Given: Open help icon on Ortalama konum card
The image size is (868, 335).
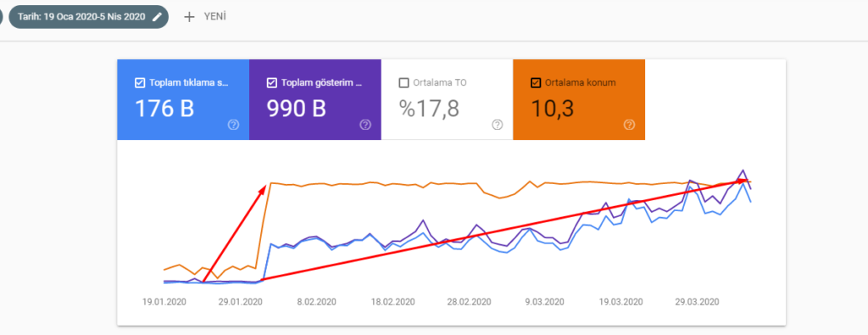Looking at the screenshot, I should click(x=630, y=126).
